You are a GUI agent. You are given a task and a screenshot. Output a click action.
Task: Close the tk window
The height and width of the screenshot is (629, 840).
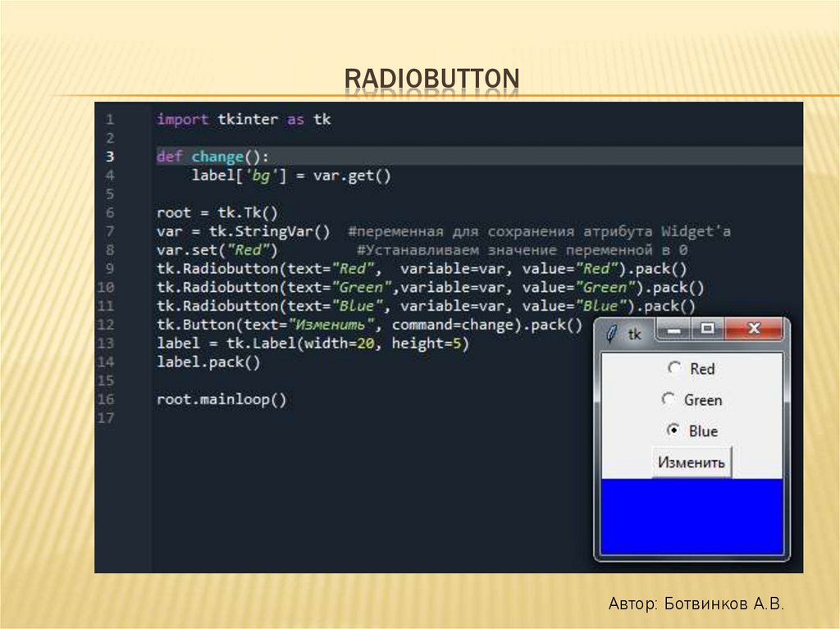(754, 329)
